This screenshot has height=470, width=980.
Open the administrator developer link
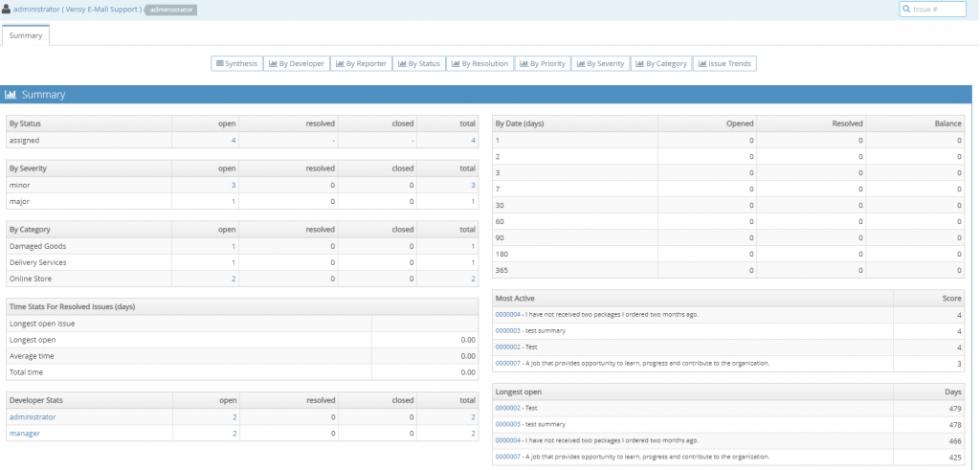[x=33, y=416]
